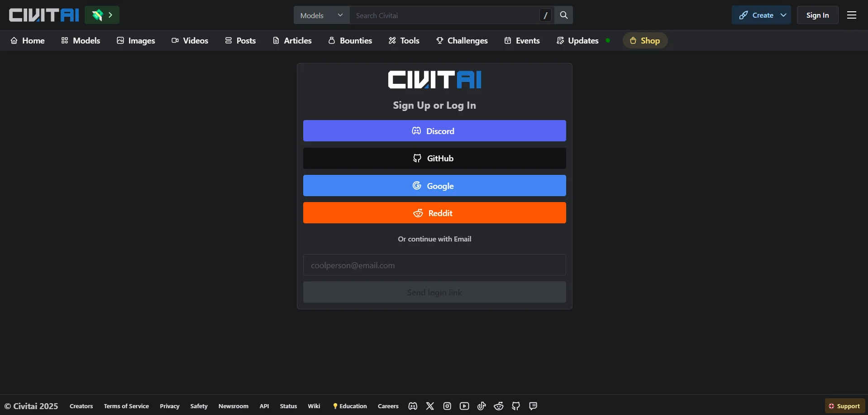
Task: Go to the Home tab
Action: [x=28, y=40]
